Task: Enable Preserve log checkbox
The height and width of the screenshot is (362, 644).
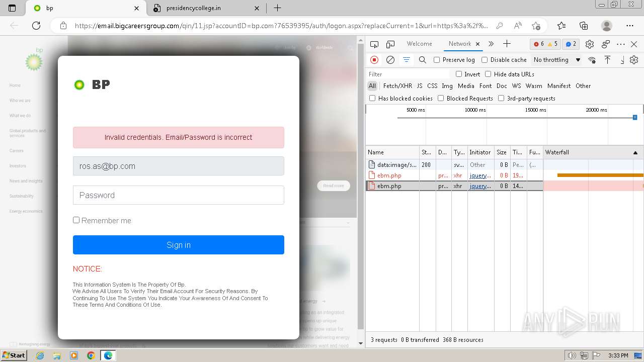Action: click(x=437, y=60)
